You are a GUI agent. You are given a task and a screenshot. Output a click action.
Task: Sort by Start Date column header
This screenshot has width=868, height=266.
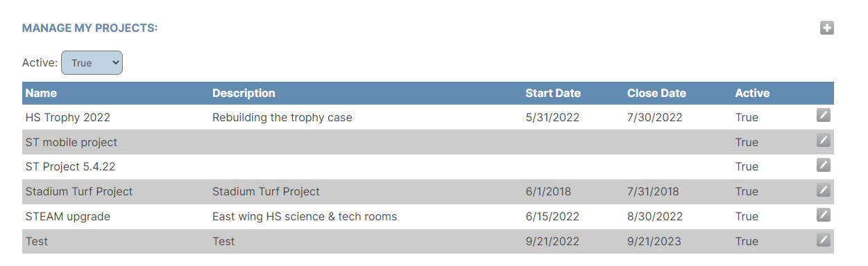point(553,93)
